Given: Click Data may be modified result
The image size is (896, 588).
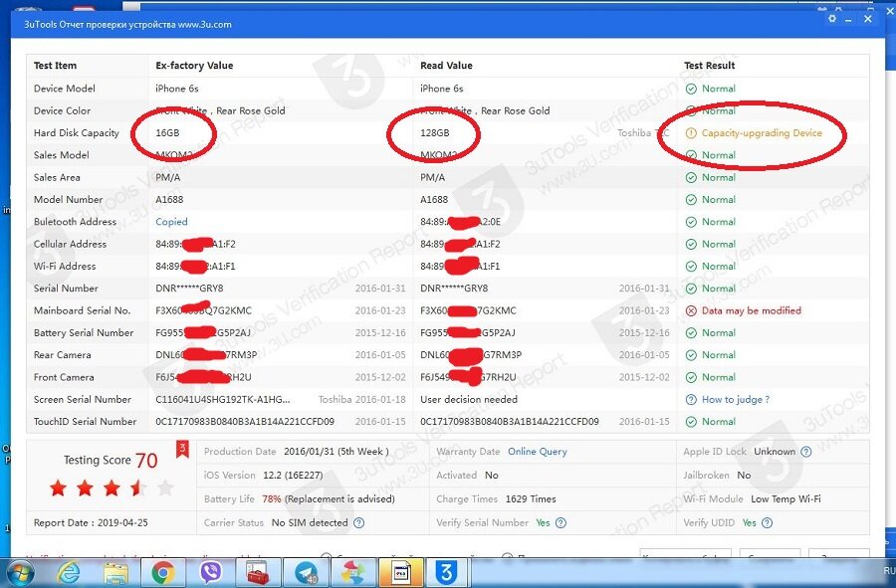Looking at the screenshot, I should (752, 310).
